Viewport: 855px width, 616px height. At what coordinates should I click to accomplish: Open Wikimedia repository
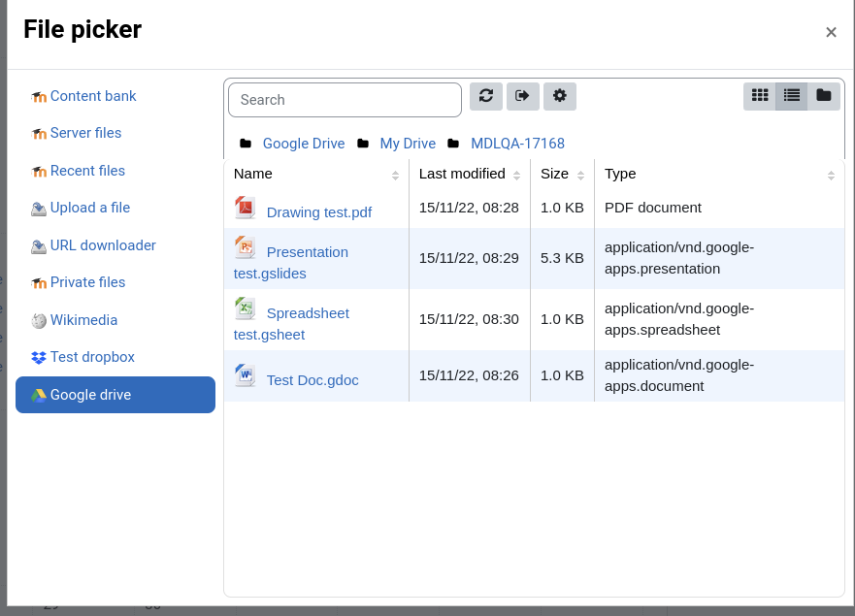click(x=84, y=320)
